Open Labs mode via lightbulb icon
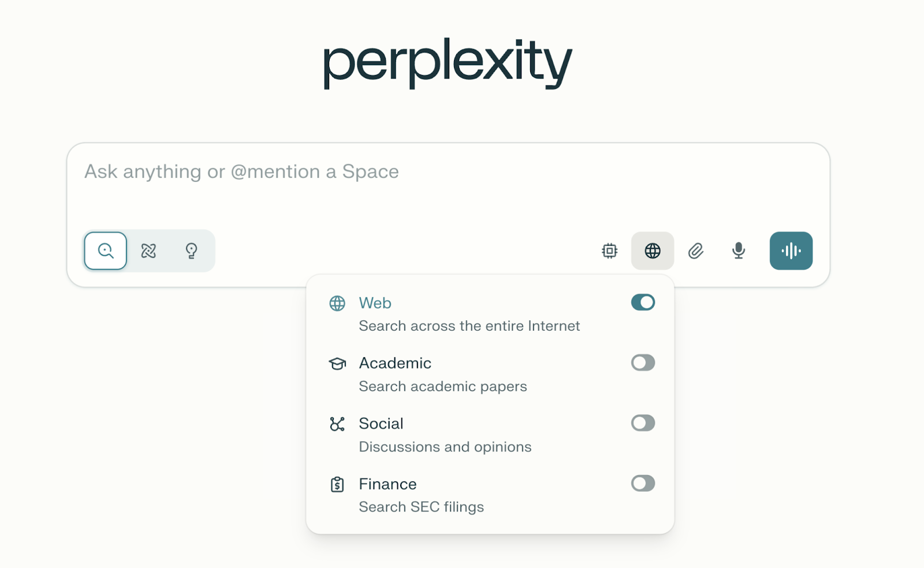This screenshot has height=568, width=924. [x=191, y=251]
